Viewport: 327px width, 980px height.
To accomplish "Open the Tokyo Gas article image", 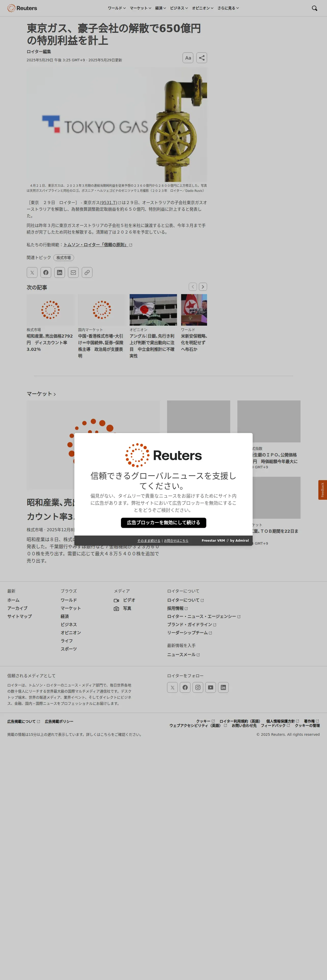I will click(x=117, y=125).
